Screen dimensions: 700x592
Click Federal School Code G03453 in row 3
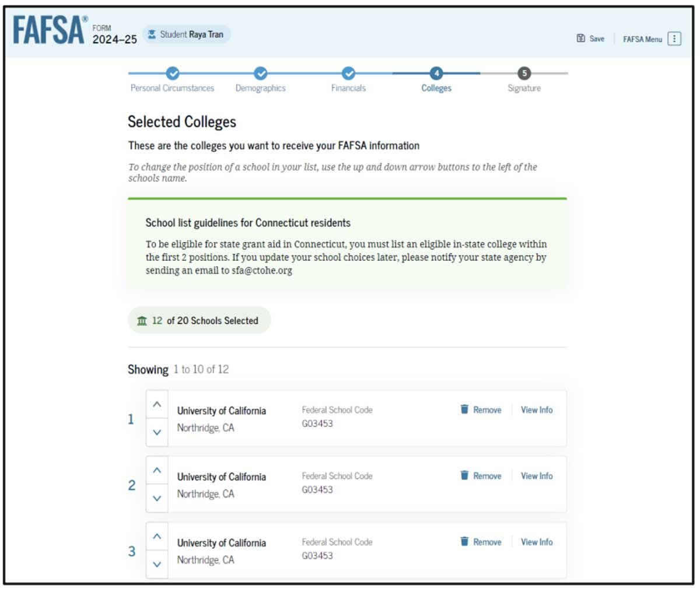pos(337,548)
